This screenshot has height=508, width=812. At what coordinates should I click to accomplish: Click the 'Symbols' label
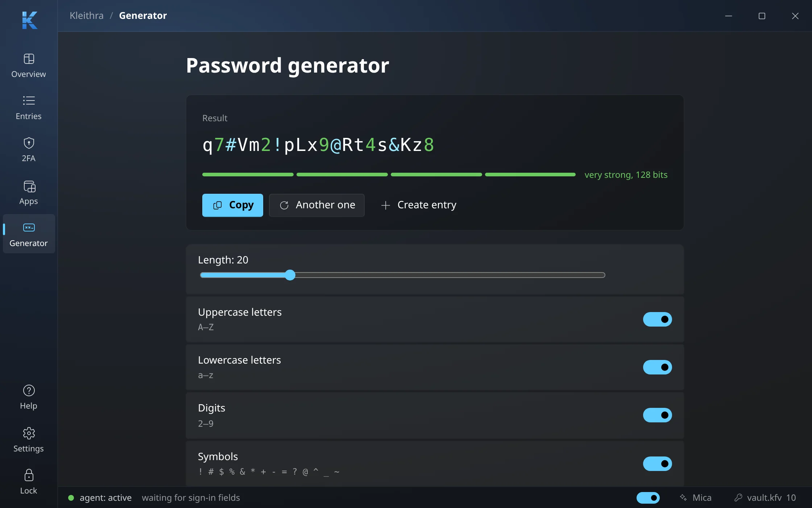218,456
